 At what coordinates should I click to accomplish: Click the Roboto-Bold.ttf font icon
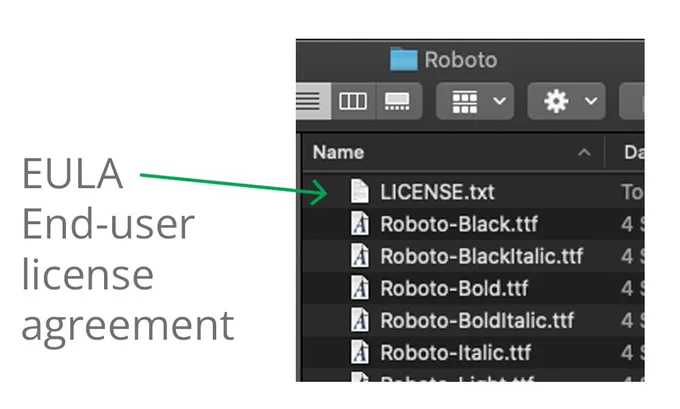coord(360,288)
